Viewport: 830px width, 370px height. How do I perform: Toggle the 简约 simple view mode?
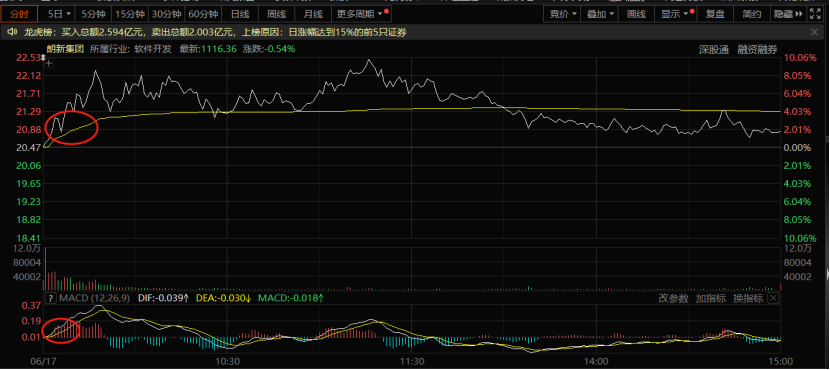tap(751, 14)
